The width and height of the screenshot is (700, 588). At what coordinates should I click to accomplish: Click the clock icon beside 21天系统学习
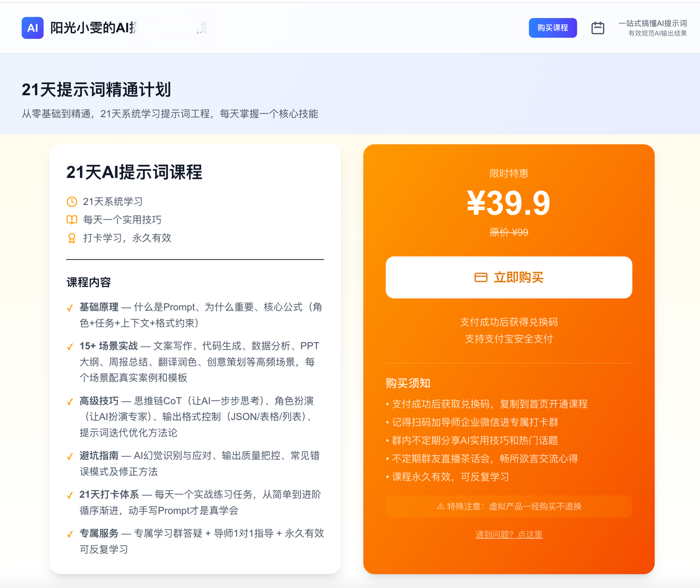click(x=72, y=201)
